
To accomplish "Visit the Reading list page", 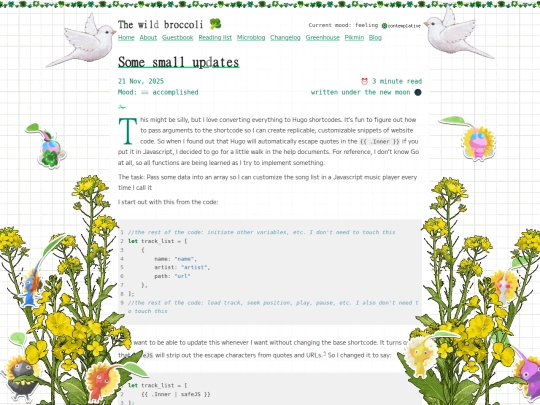I will pyautogui.click(x=215, y=38).
